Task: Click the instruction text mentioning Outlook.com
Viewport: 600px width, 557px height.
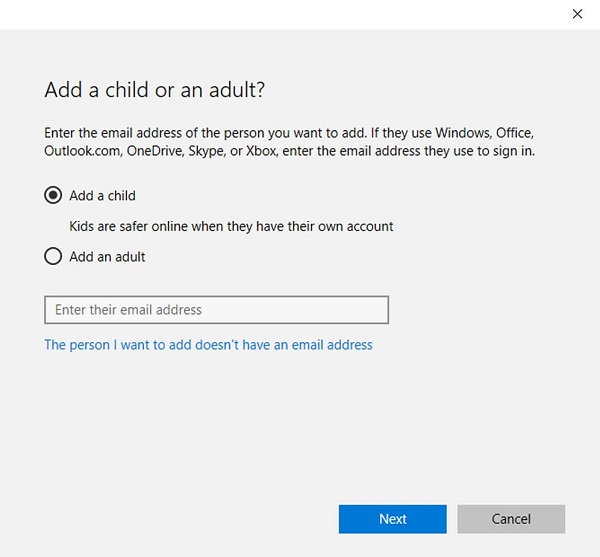Action: [x=290, y=142]
